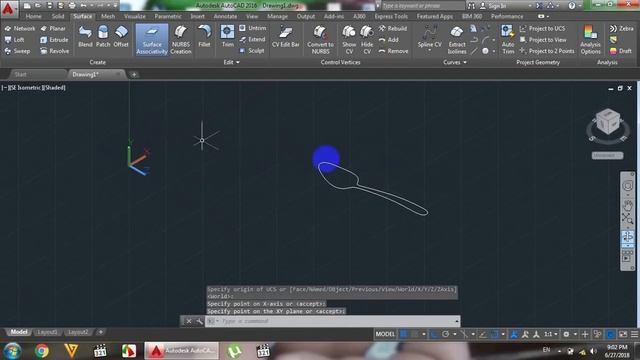Image resolution: width=640 pixels, height=360 pixels.
Task: Toggle Surface Associativity
Action: click(x=152, y=40)
